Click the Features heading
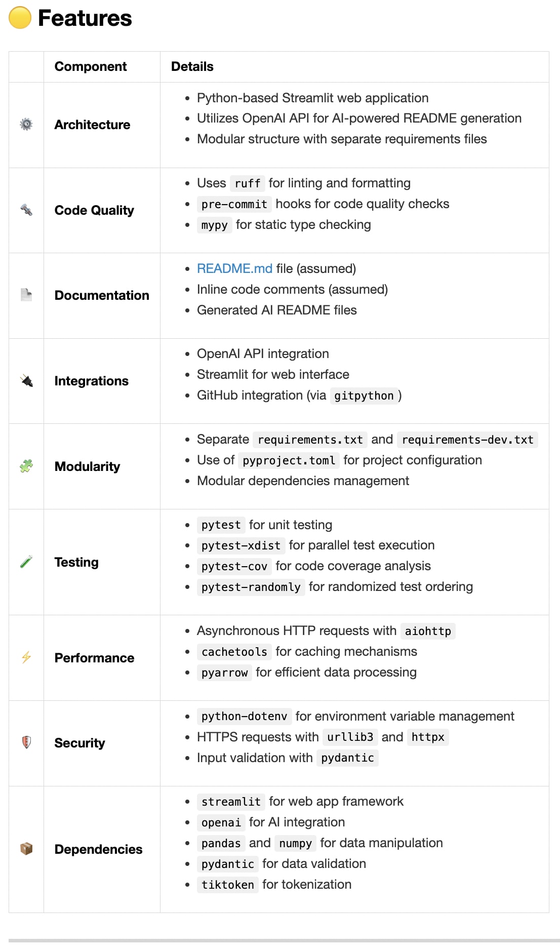The height and width of the screenshot is (951, 560). tap(85, 18)
